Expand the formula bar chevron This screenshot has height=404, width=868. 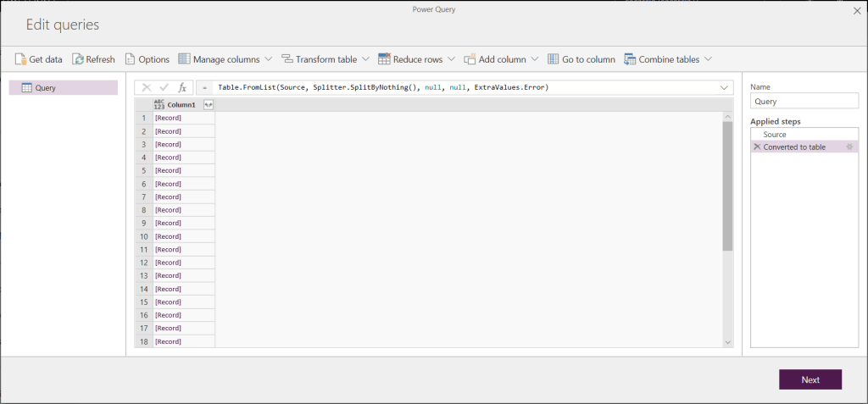point(724,87)
